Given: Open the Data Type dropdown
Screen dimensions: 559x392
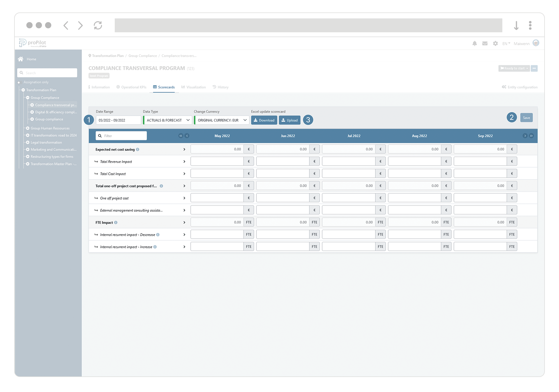Looking at the screenshot, I should click(167, 120).
